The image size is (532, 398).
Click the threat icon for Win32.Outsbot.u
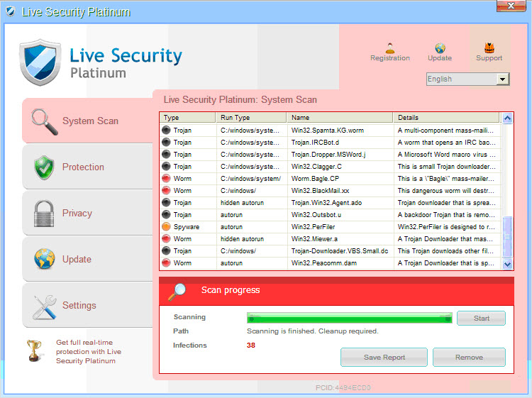click(x=166, y=214)
